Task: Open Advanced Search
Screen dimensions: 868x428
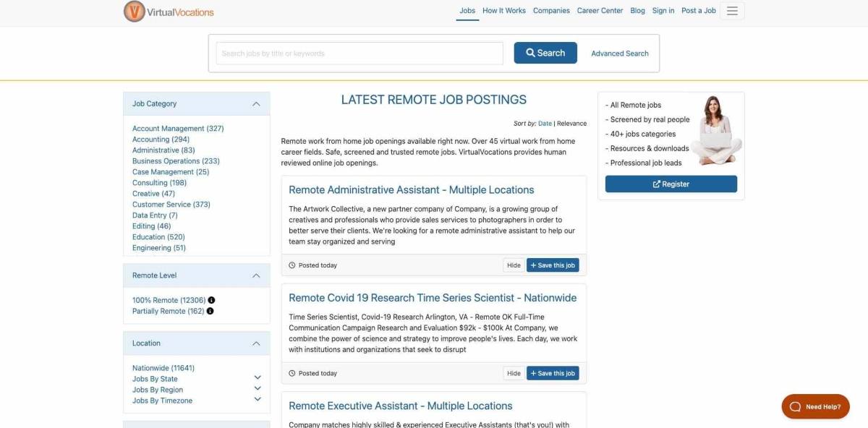Action: [x=620, y=54]
